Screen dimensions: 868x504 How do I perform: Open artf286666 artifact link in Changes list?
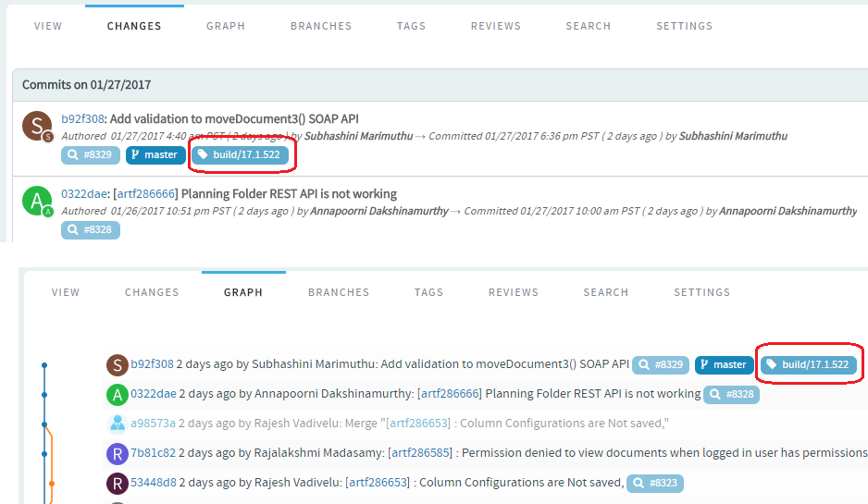coord(146,194)
